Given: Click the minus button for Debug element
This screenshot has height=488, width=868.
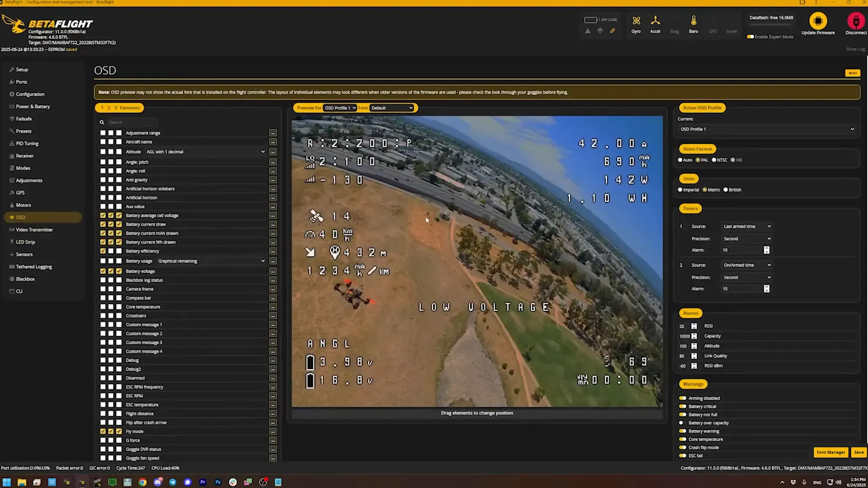Looking at the screenshot, I should (x=273, y=361).
